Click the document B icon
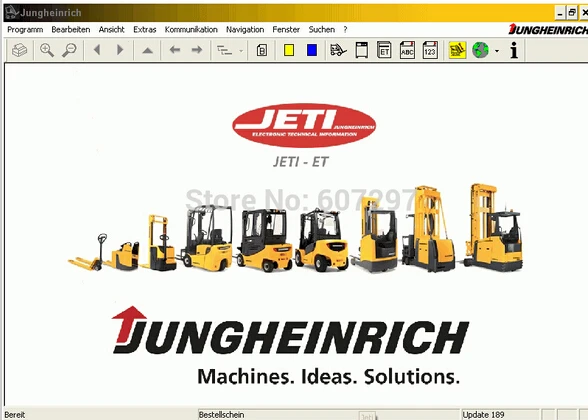588x420 pixels. tap(262, 50)
